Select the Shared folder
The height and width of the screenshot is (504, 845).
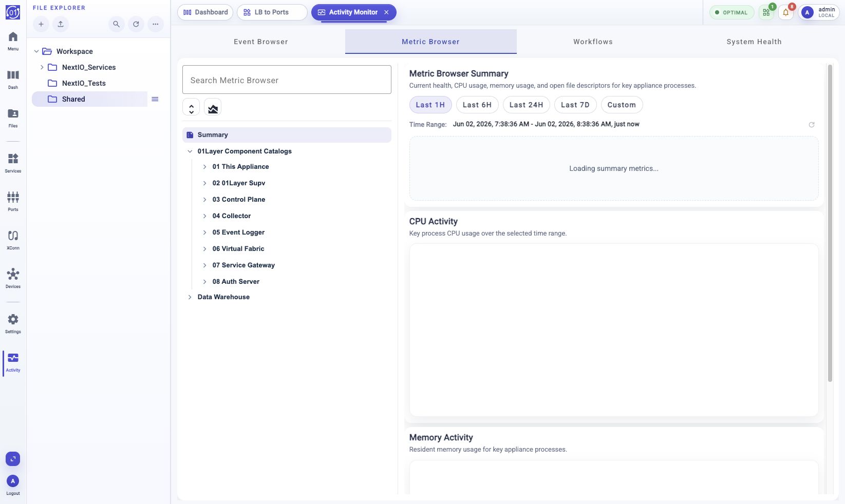(x=90, y=99)
